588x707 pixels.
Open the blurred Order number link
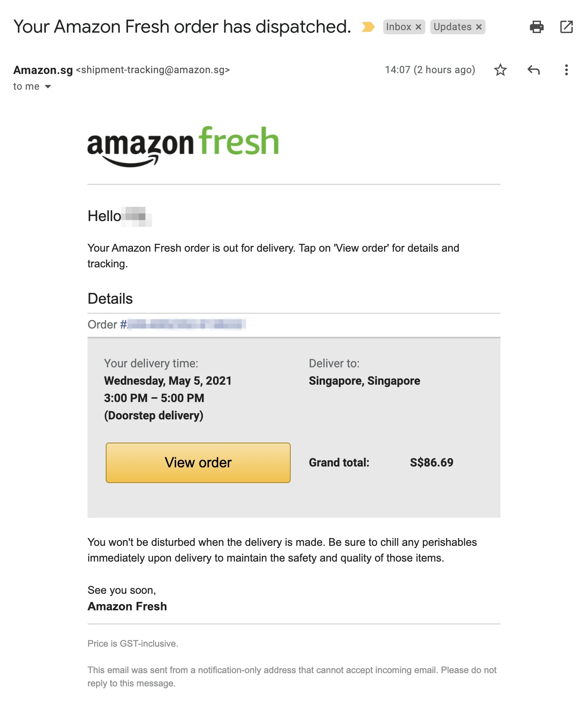(x=186, y=324)
